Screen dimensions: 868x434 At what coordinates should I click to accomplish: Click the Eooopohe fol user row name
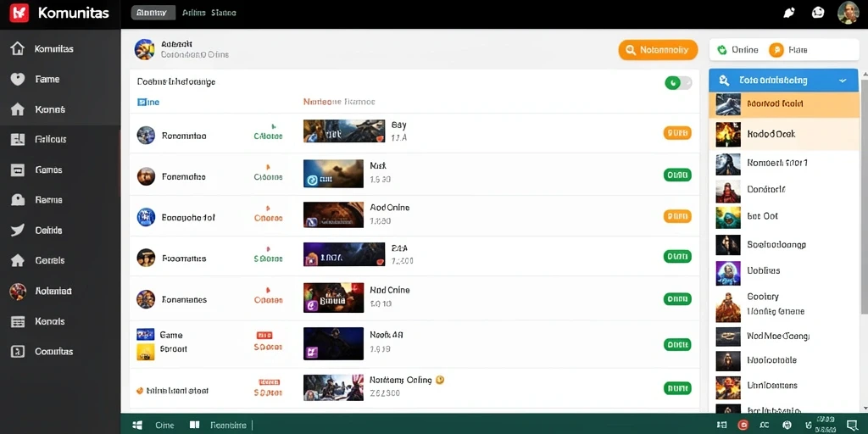click(187, 218)
